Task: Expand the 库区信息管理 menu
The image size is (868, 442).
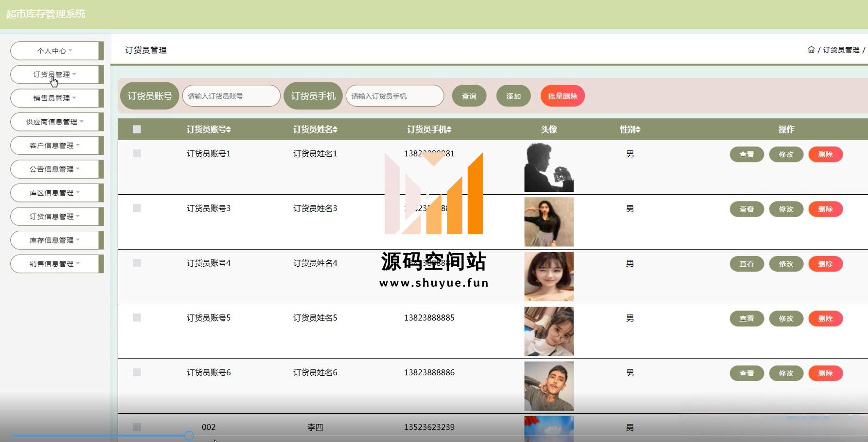Action: click(x=57, y=193)
